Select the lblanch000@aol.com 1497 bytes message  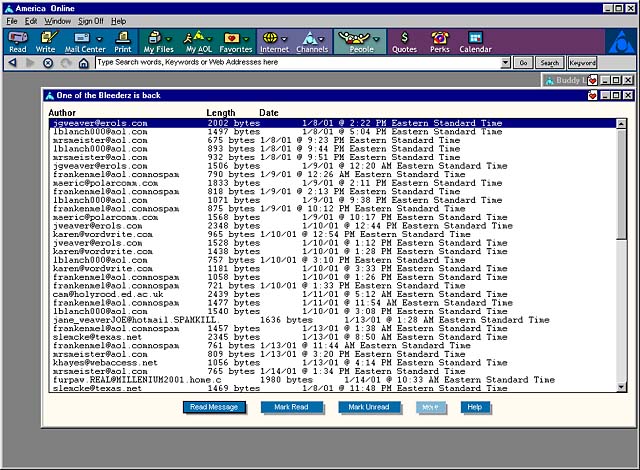point(332,132)
